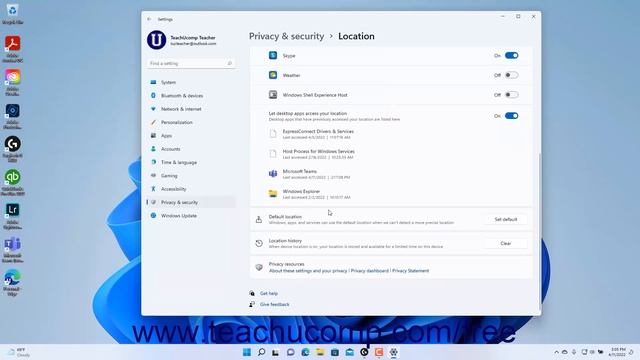Select the QuickBooks desktop shortcut

(x=13, y=182)
